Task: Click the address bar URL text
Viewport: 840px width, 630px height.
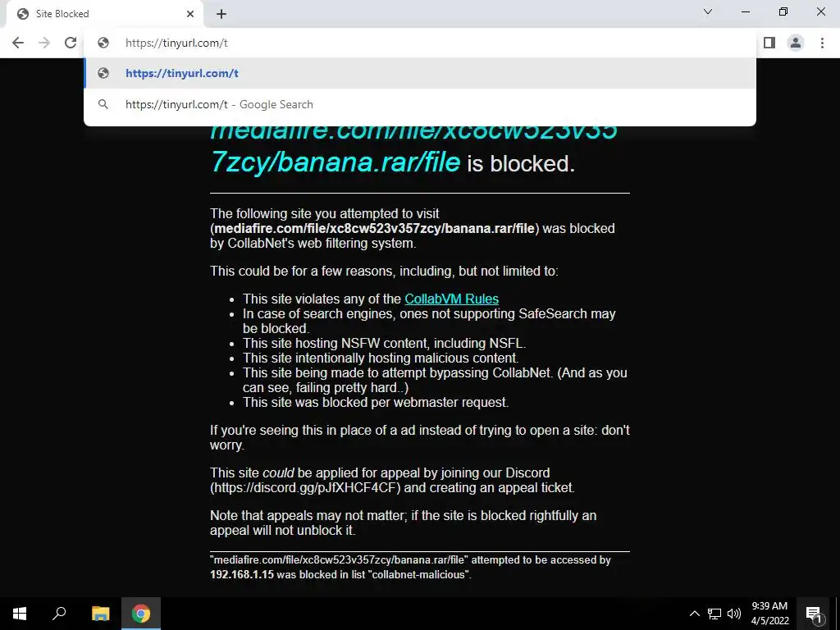Action: point(176,43)
